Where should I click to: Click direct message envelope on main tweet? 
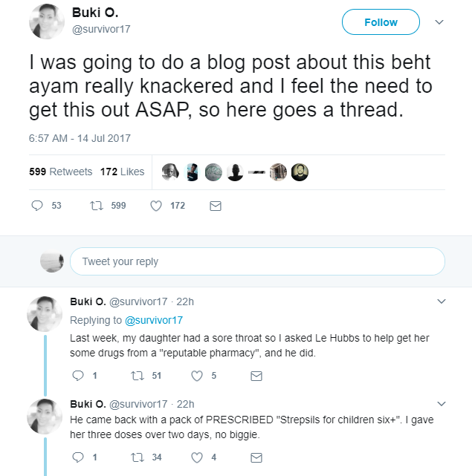(216, 206)
